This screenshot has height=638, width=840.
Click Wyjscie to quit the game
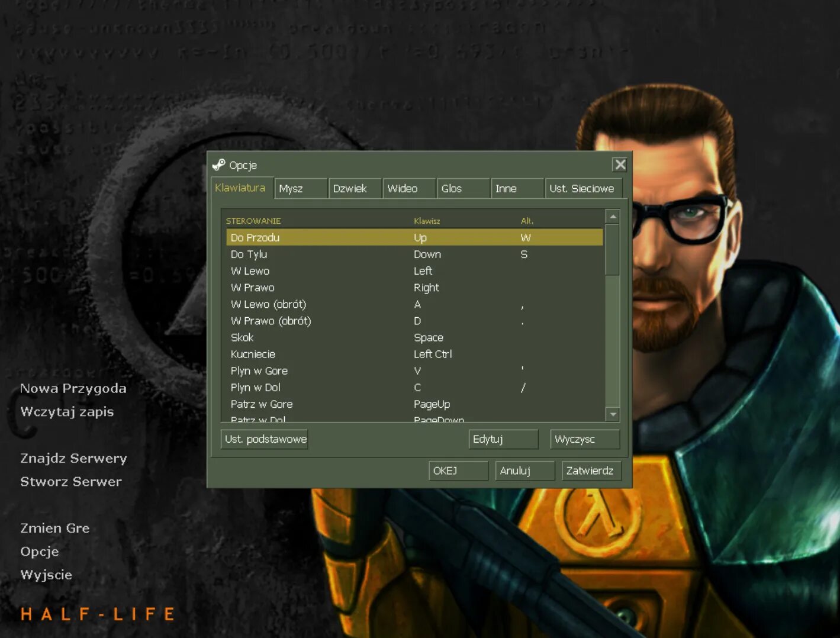pos(46,575)
